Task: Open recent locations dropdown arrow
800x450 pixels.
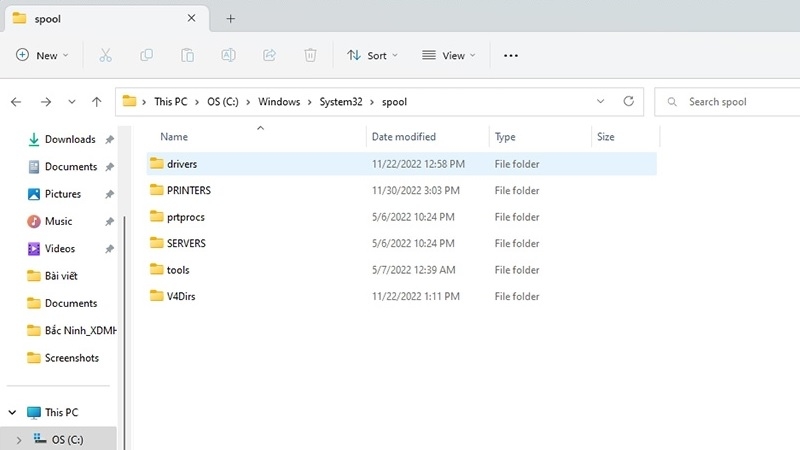Action: (x=72, y=102)
